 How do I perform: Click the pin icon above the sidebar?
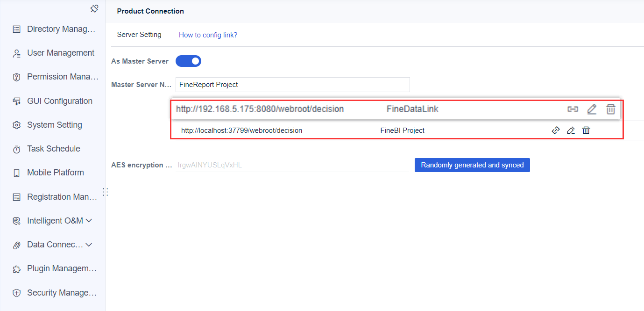coord(94,8)
